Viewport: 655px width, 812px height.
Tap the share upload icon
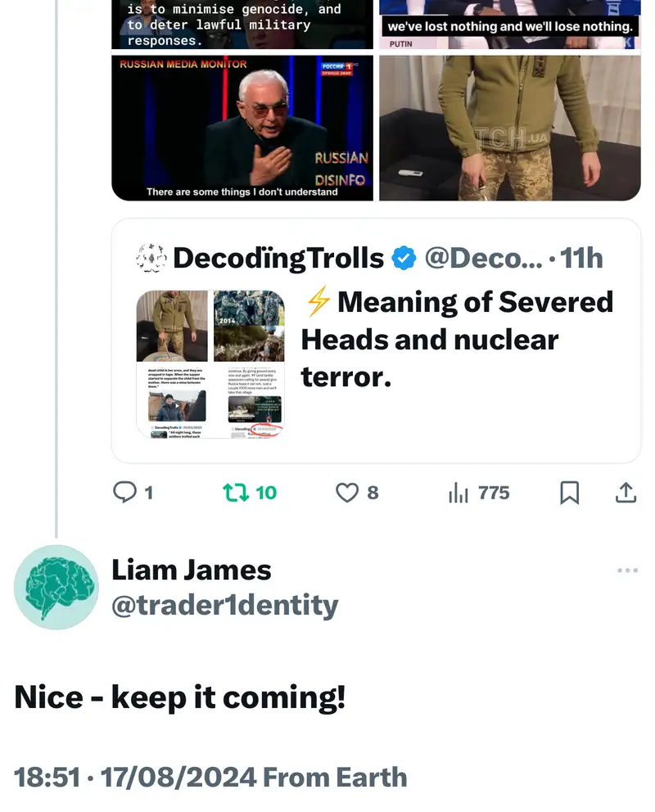pos(625,492)
